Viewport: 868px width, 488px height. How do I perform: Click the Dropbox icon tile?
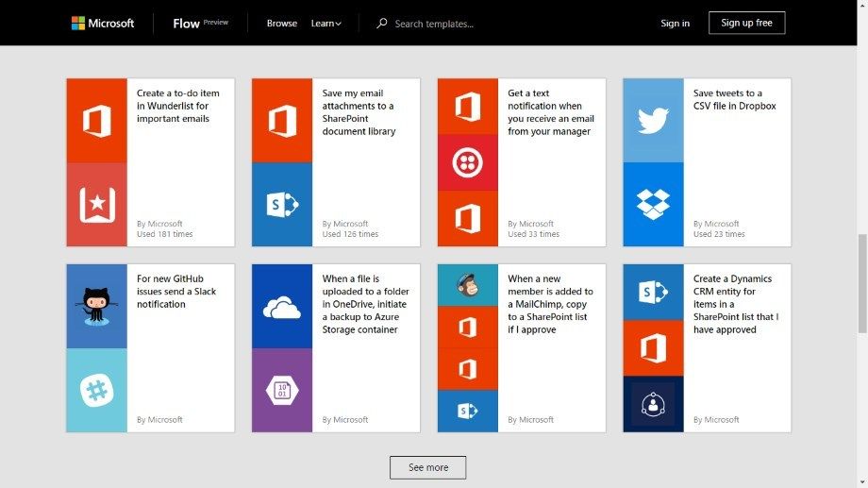point(653,204)
